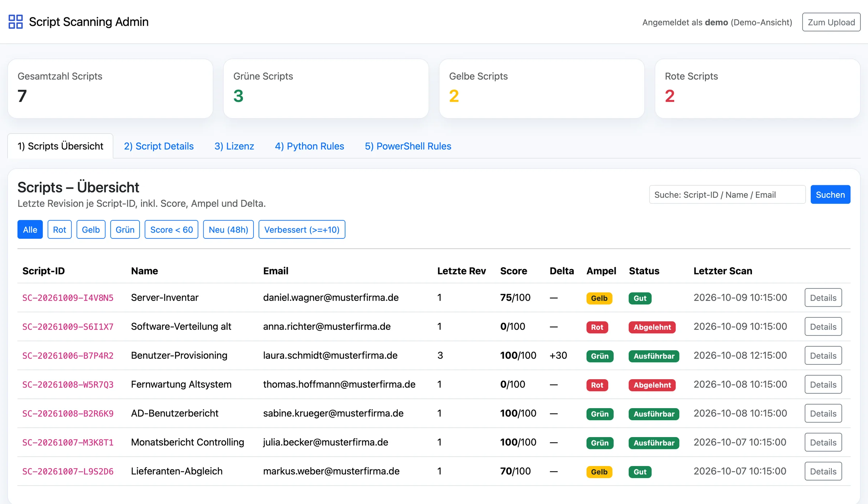
Task: Activate the Alle filter
Action: (30, 229)
